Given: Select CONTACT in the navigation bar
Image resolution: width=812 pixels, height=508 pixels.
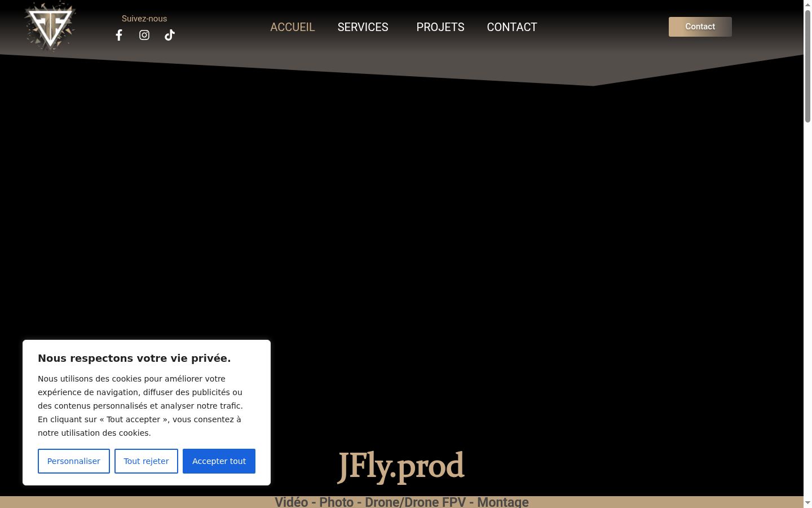Looking at the screenshot, I should (512, 27).
